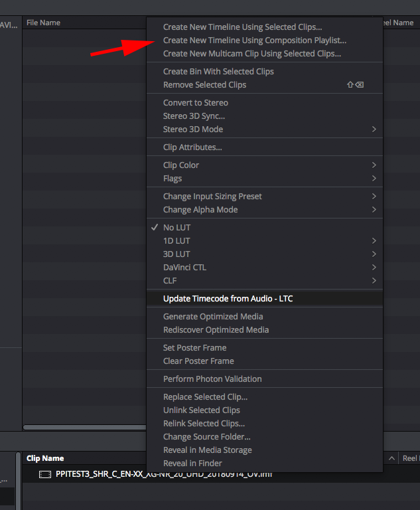Viewport: 420px width, 510px height.
Task: Choose Unlink Selected Clips
Action: [265, 410]
